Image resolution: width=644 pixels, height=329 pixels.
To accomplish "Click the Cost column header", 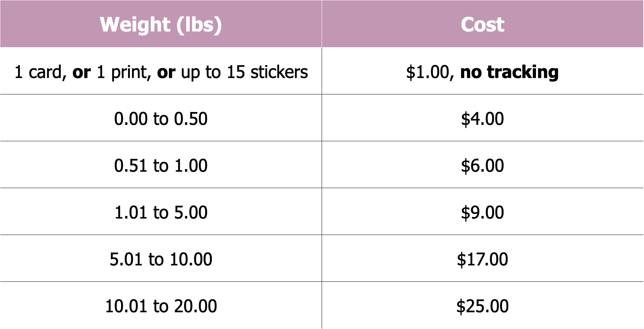I will click(483, 24).
